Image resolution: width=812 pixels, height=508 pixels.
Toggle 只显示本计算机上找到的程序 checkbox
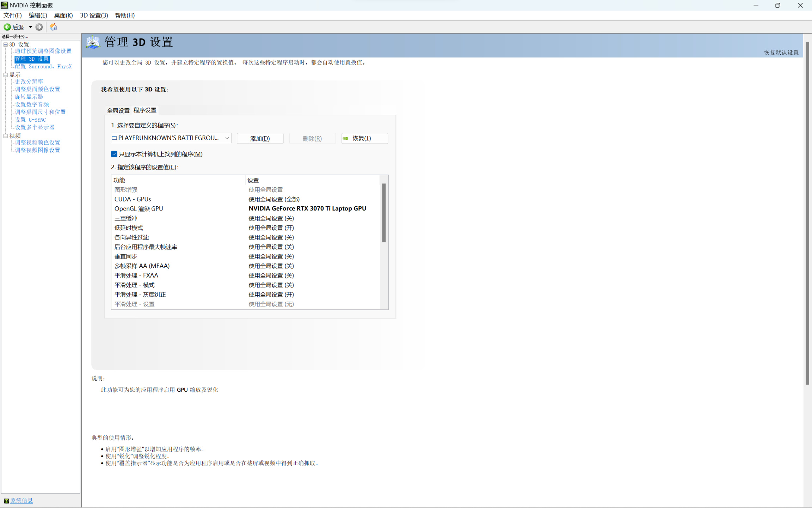tap(114, 154)
